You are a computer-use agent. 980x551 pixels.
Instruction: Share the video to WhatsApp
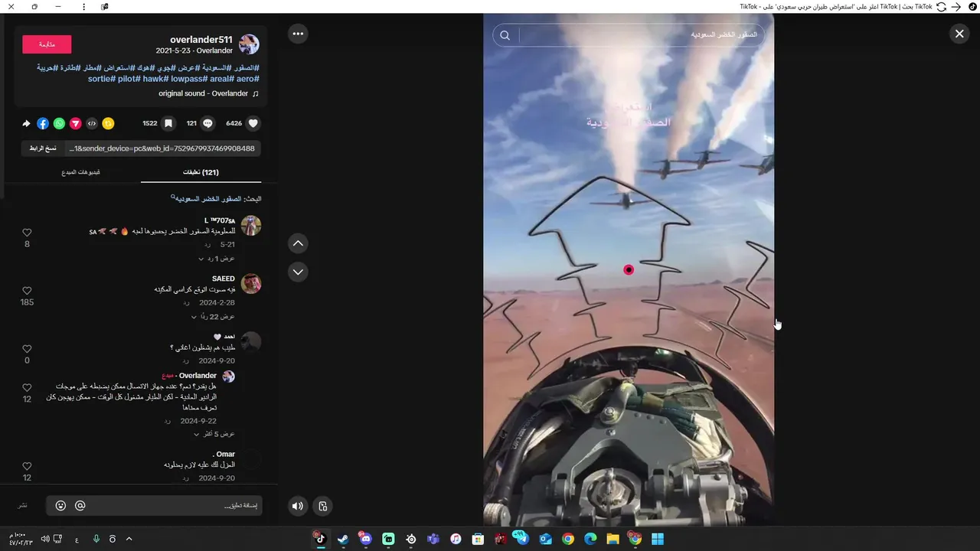point(59,123)
